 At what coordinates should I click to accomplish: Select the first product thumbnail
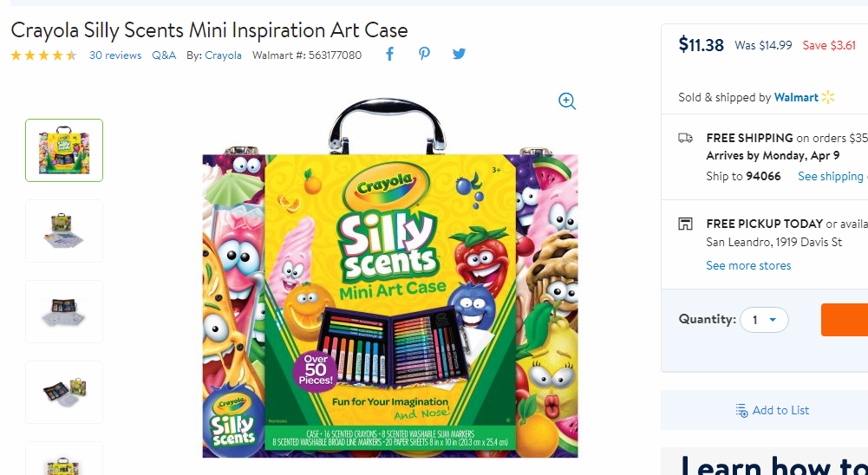pos(64,150)
